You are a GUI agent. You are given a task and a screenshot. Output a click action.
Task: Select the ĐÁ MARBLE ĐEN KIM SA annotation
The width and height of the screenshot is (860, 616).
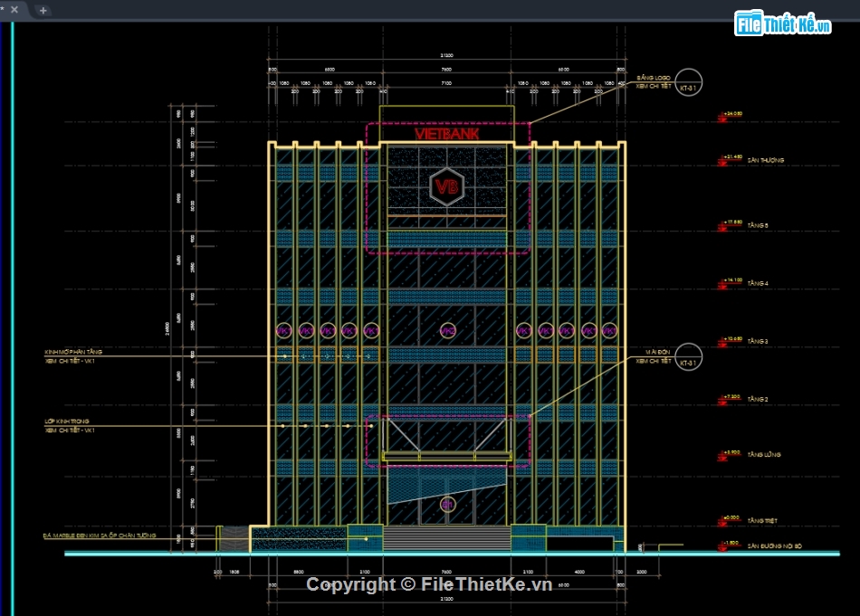pyautogui.click(x=100, y=535)
